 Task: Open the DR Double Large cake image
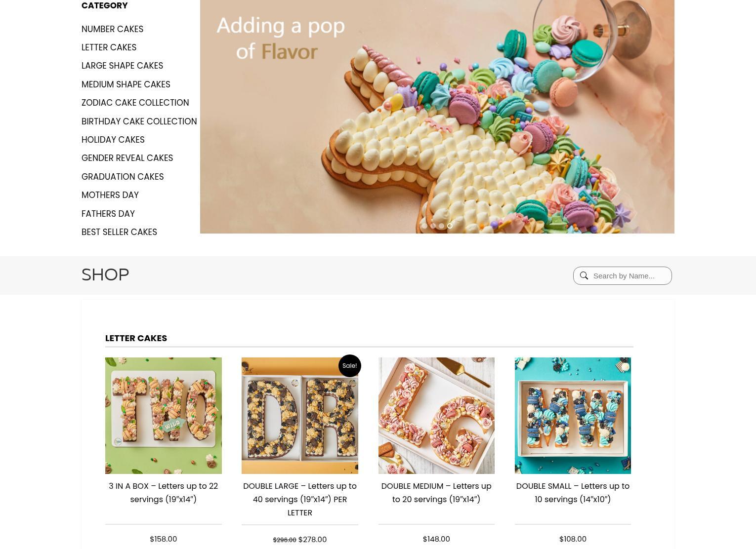click(x=299, y=416)
